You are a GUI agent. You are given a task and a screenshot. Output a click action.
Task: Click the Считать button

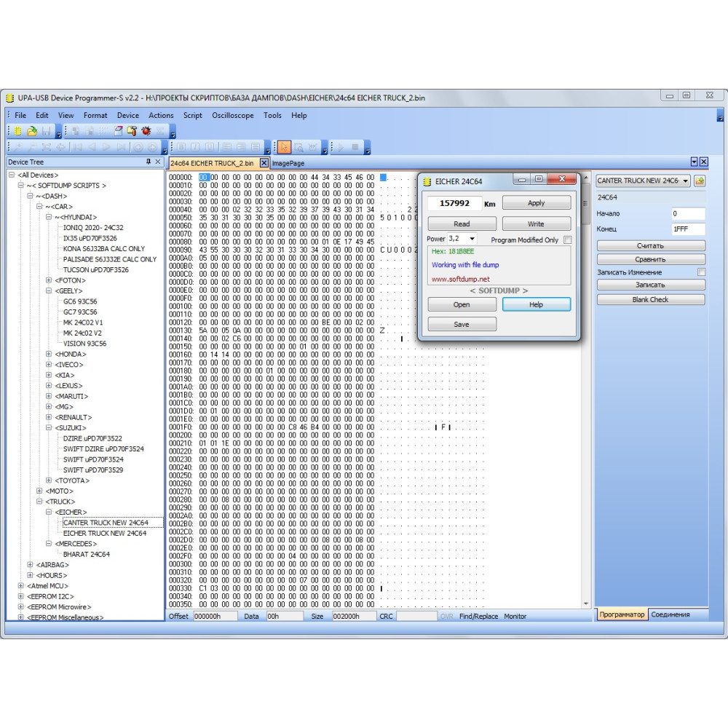tap(651, 245)
